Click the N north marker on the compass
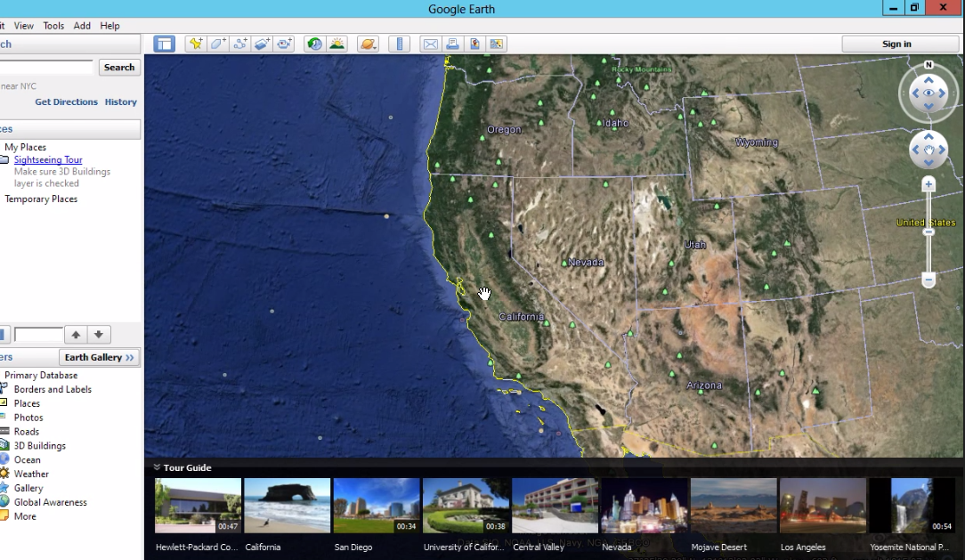This screenshot has height=560, width=965. coord(929,65)
